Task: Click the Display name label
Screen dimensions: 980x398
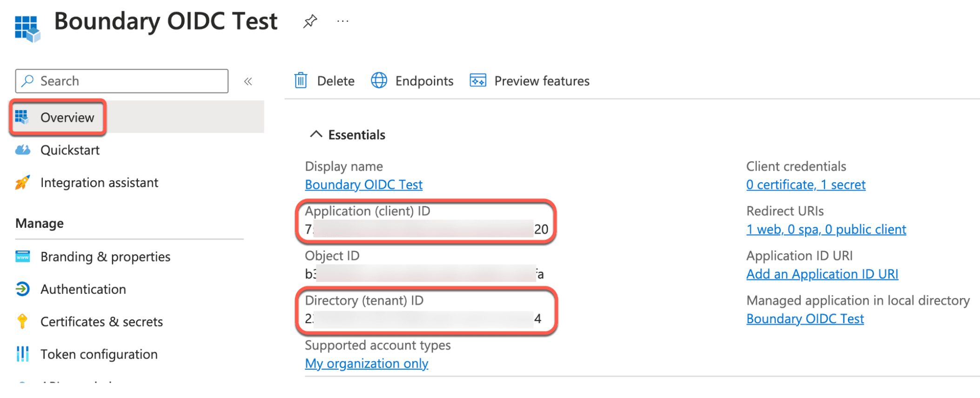Action: (x=344, y=166)
